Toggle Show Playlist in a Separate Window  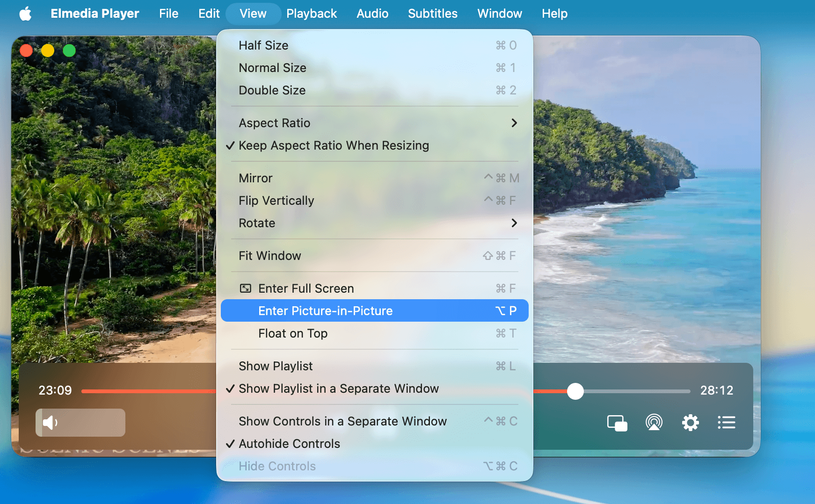(x=375, y=389)
